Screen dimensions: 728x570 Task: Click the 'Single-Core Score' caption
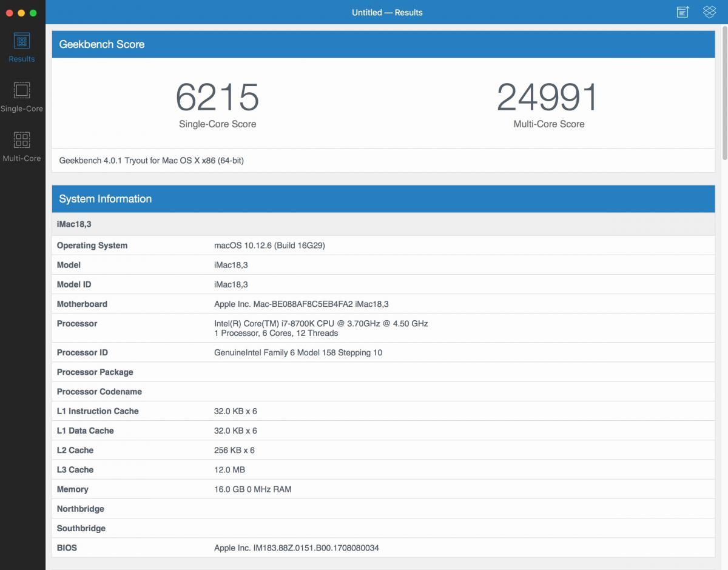pyautogui.click(x=217, y=124)
